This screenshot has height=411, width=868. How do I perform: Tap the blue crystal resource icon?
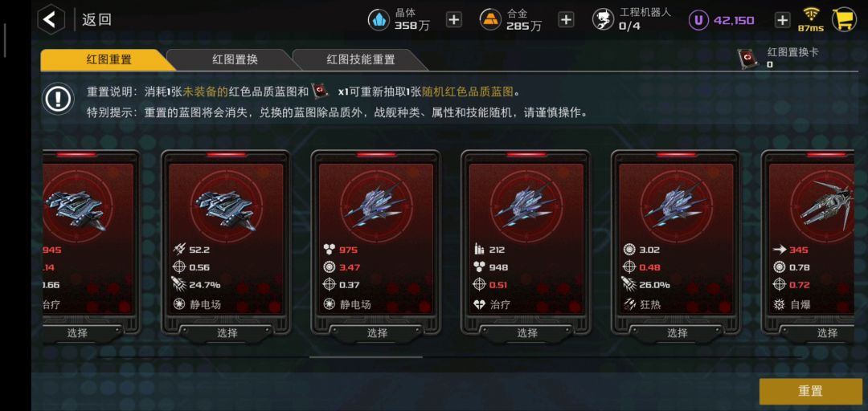[x=379, y=20]
